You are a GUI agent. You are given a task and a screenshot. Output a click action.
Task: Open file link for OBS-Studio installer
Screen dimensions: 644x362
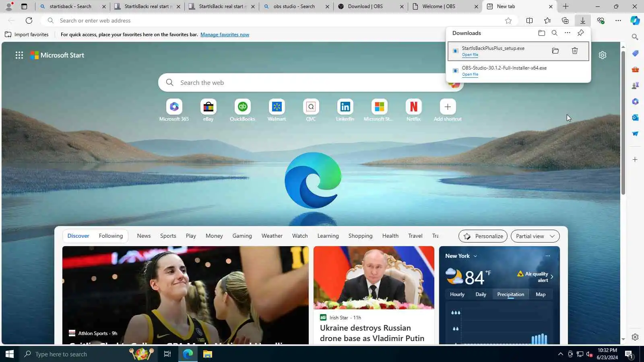tap(470, 74)
